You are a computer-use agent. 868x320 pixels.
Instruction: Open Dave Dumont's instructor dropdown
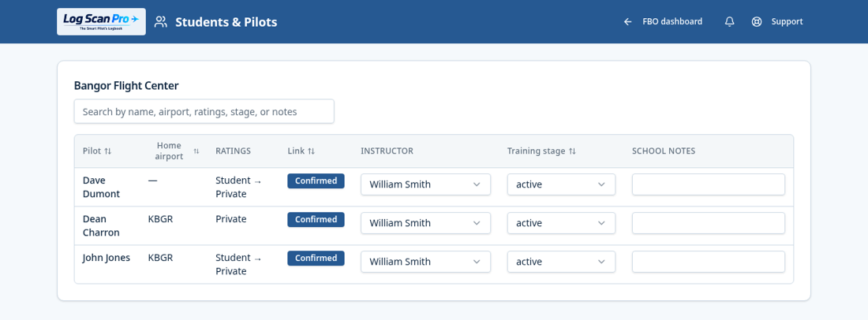425,184
